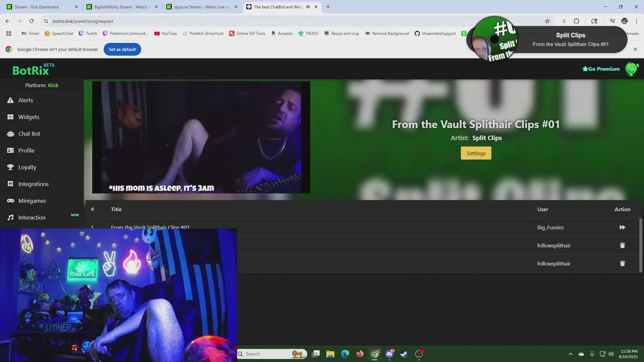Open the Pokétch ShinyHunt bookmark
This screenshot has width=644, height=362.
pyautogui.click(x=203, y=34)
